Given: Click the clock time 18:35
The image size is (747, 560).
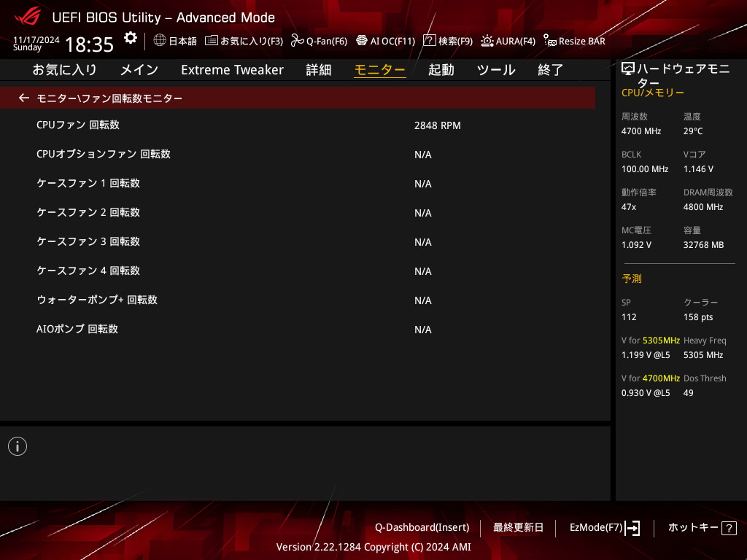Looking at the screenshot, I should [89, 44].
